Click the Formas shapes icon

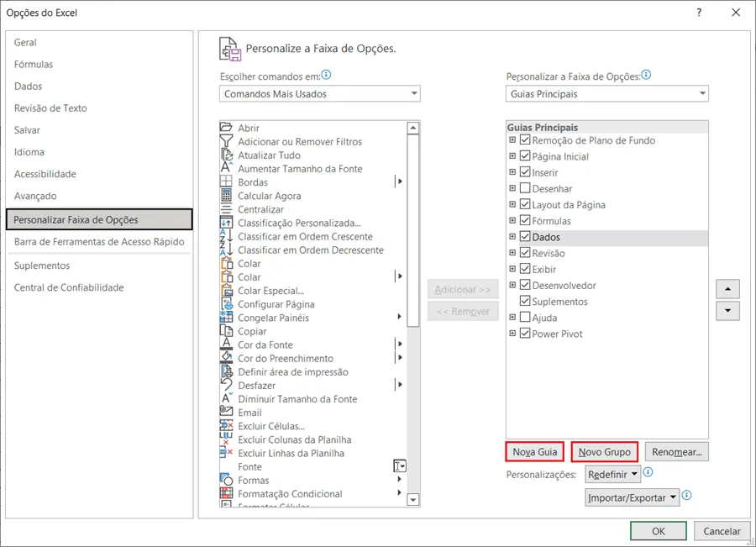(x=226, y=480)
